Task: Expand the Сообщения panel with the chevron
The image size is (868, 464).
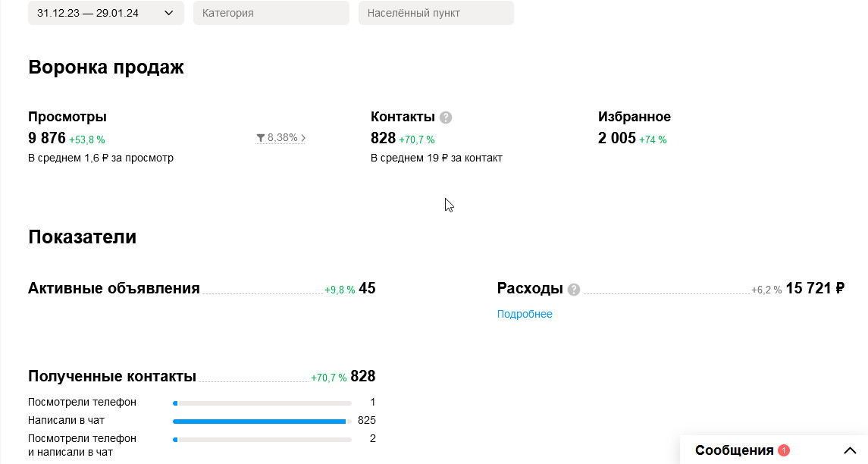Action: pos(850,450)
